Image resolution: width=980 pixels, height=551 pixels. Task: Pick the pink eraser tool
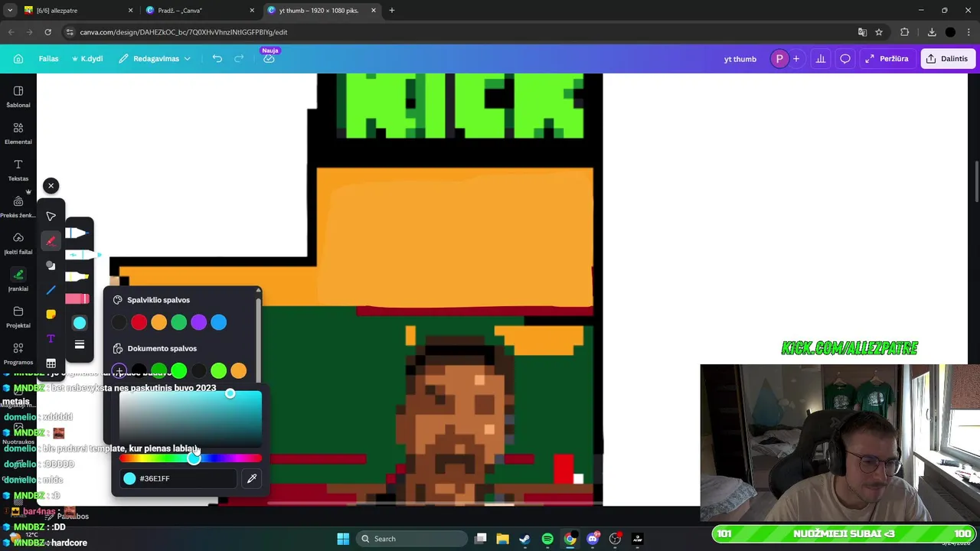(77, 299)
